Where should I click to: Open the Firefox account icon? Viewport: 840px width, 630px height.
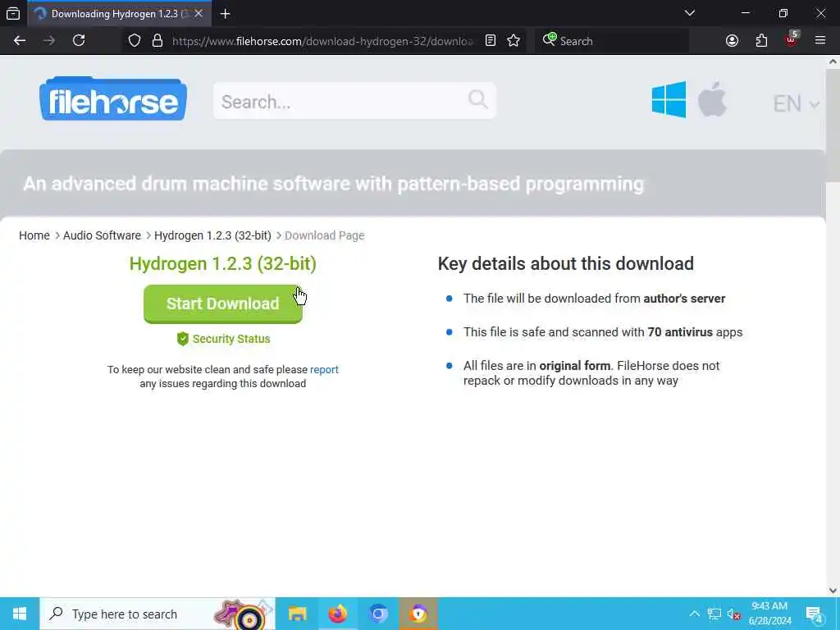pyautogui.click(x=732, y=41)
